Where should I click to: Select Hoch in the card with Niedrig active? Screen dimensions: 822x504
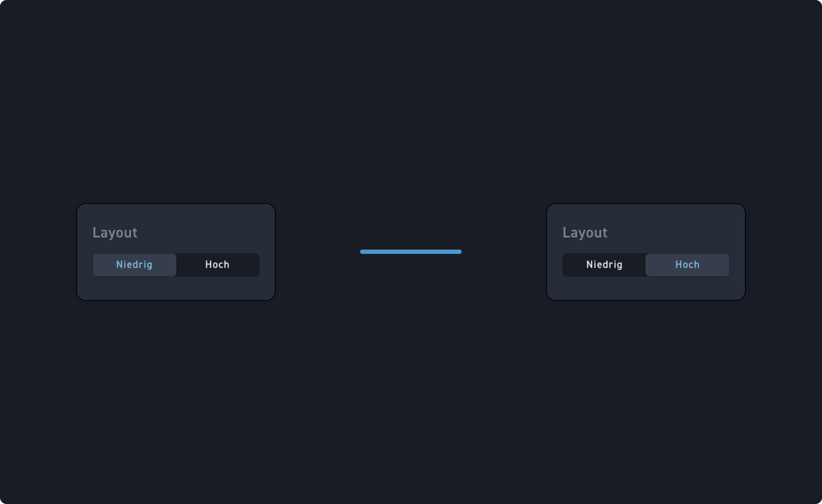tap(218, 265)
